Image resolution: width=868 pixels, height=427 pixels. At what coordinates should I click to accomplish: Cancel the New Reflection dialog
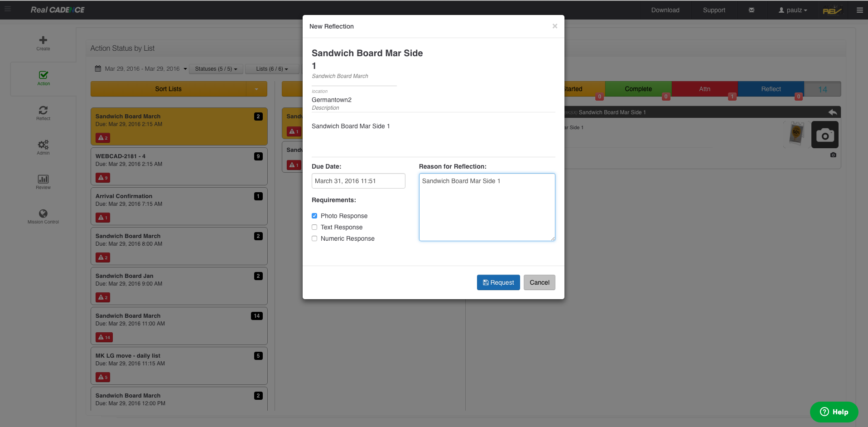pos(539,282)
